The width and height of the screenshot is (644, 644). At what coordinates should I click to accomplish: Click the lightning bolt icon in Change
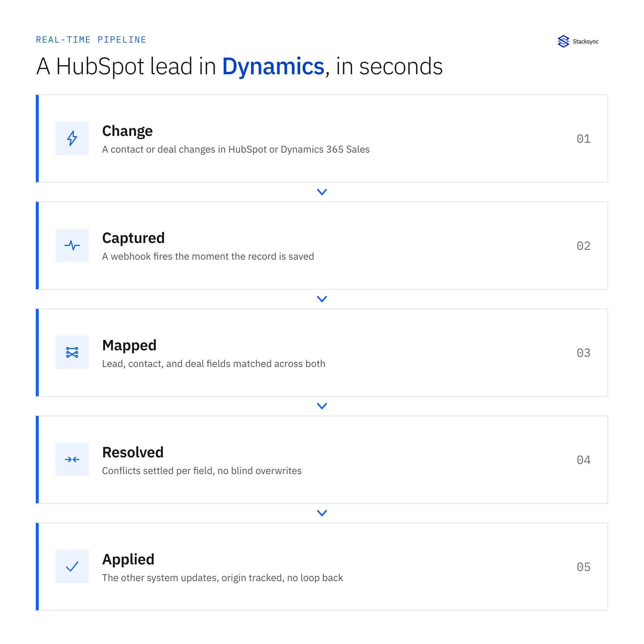pyautogui.click(x=72, y=138)
